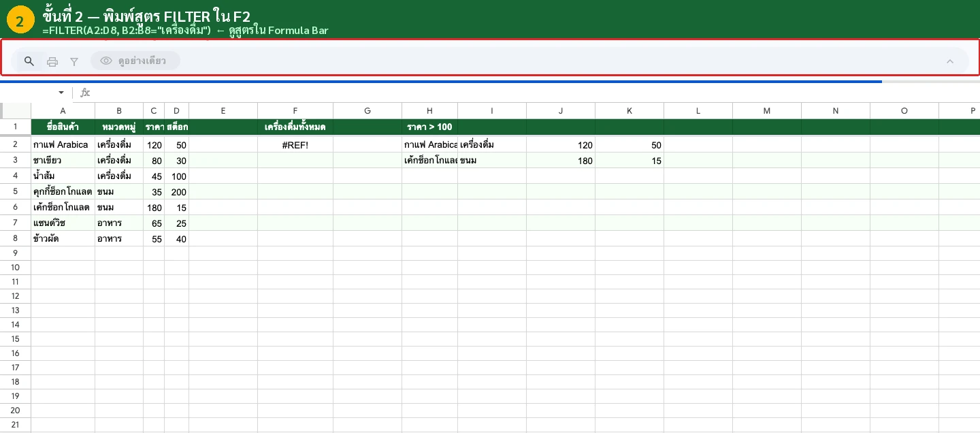Click the blue progress bar under toolbar
Viewport: 980px width, 433px height.
(441, 82)
